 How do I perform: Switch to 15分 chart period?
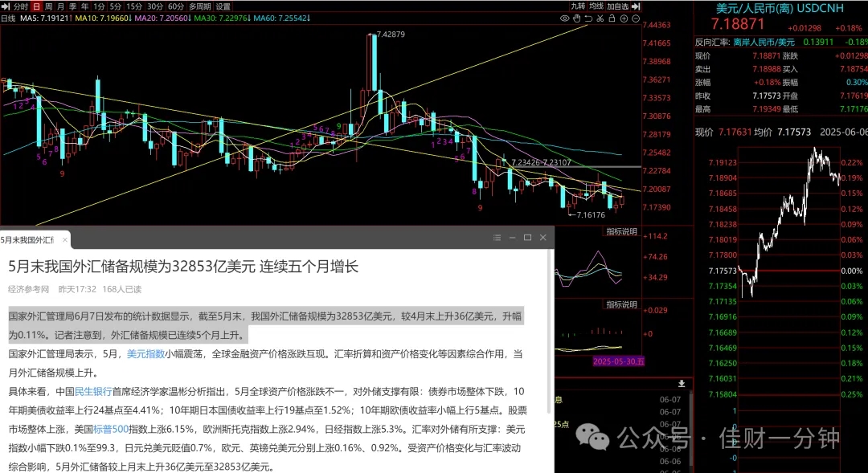(134, 6)
